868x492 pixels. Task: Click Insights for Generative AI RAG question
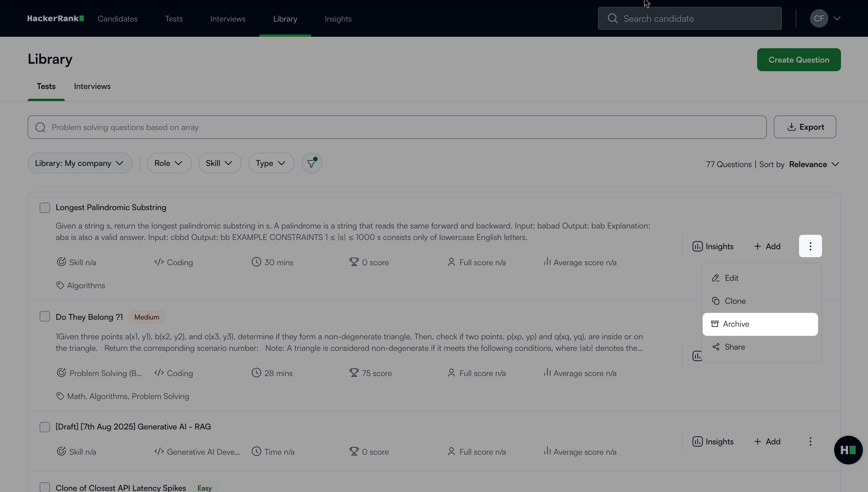click(x=713, y=441)
